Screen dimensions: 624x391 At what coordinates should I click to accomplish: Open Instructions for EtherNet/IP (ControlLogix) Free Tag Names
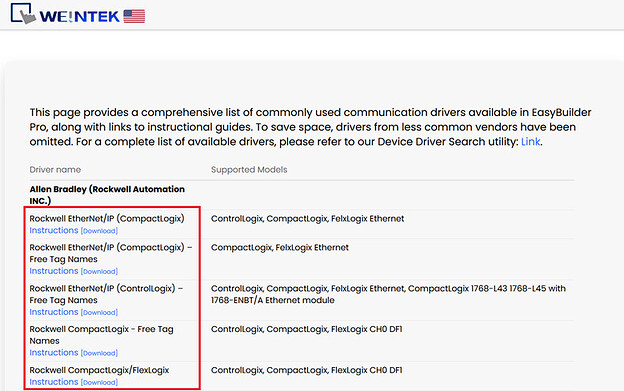(54, 312)
